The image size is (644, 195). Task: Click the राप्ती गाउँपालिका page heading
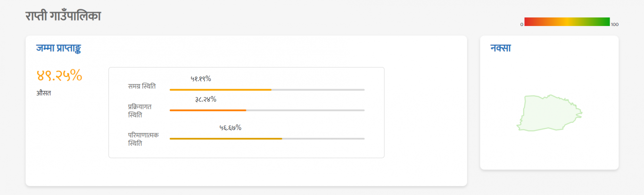point(63,16)
